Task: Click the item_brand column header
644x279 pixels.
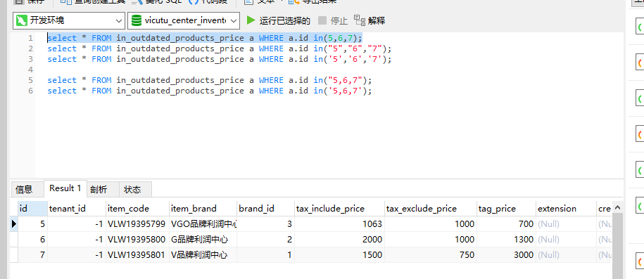Action: click(203, 209)
